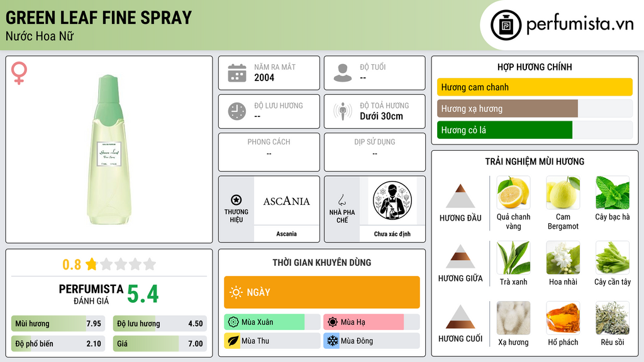The width and height of the screenshot is (644, 362).
Task: Select the Quả chanh vàng note image
Action: point(513,192)
